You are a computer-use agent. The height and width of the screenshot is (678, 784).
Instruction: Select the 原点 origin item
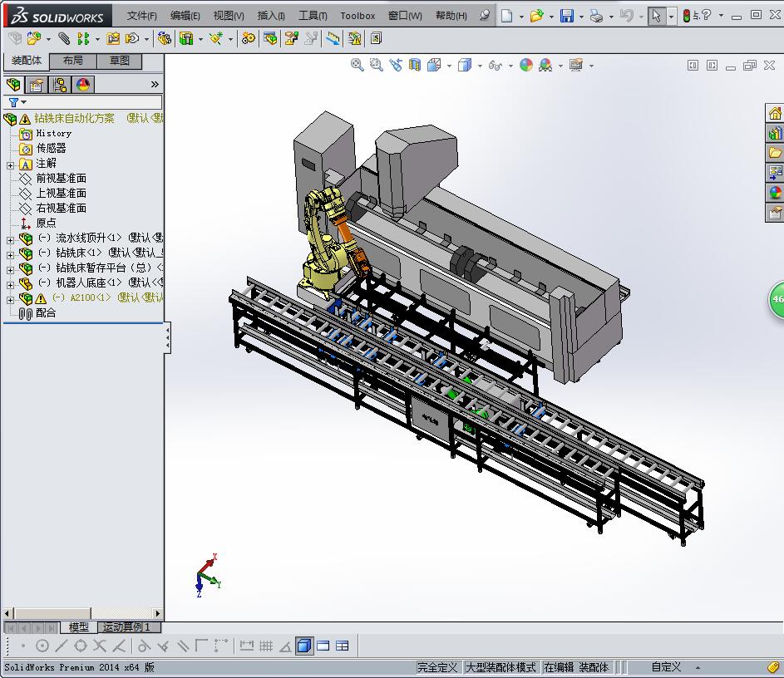coord(46,223)
